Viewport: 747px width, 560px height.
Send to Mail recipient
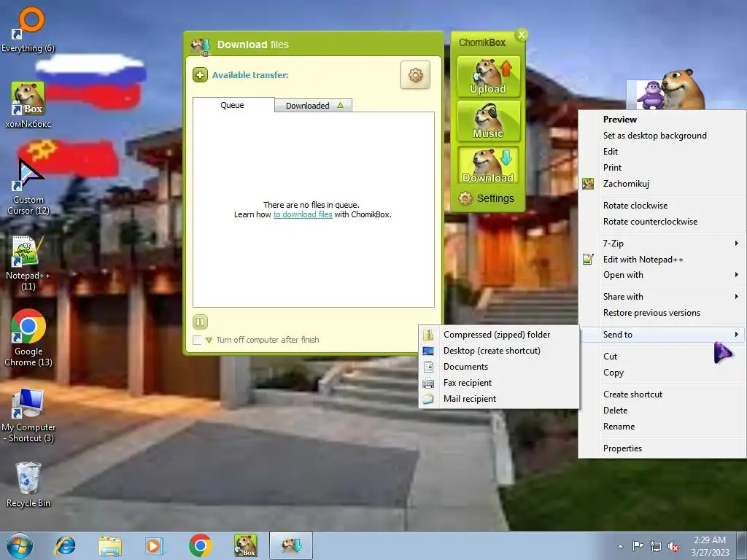(x=499, y=399)
